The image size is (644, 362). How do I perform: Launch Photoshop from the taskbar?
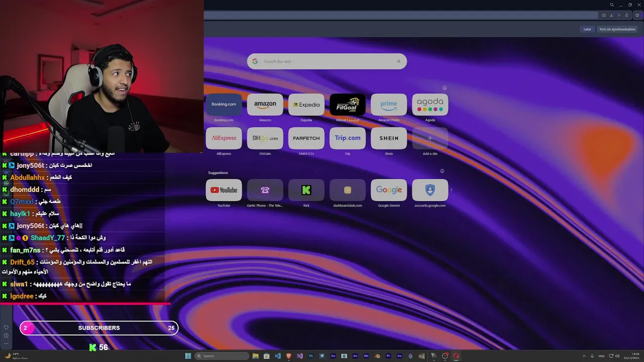311,356
